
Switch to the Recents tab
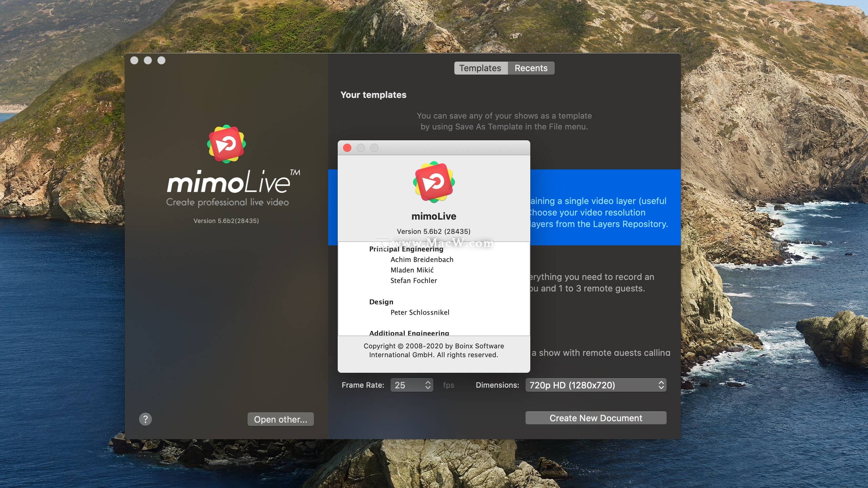coord(531,67)
